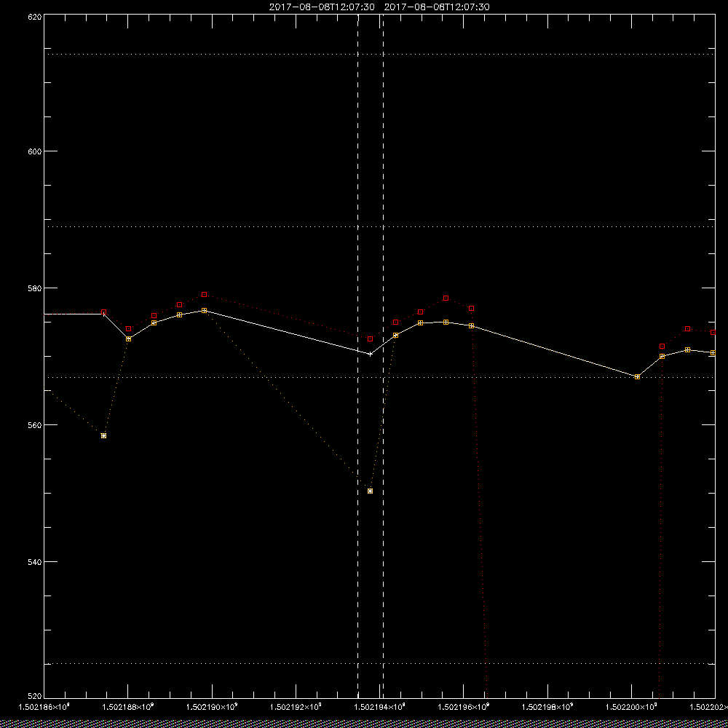Select the lowest orange data point near 550
This screenshot has width=728, height=728.
click(370, 491)
